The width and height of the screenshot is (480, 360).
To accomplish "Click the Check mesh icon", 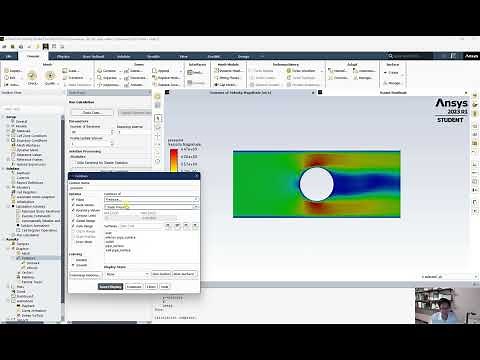I will [x=32, y=77].
